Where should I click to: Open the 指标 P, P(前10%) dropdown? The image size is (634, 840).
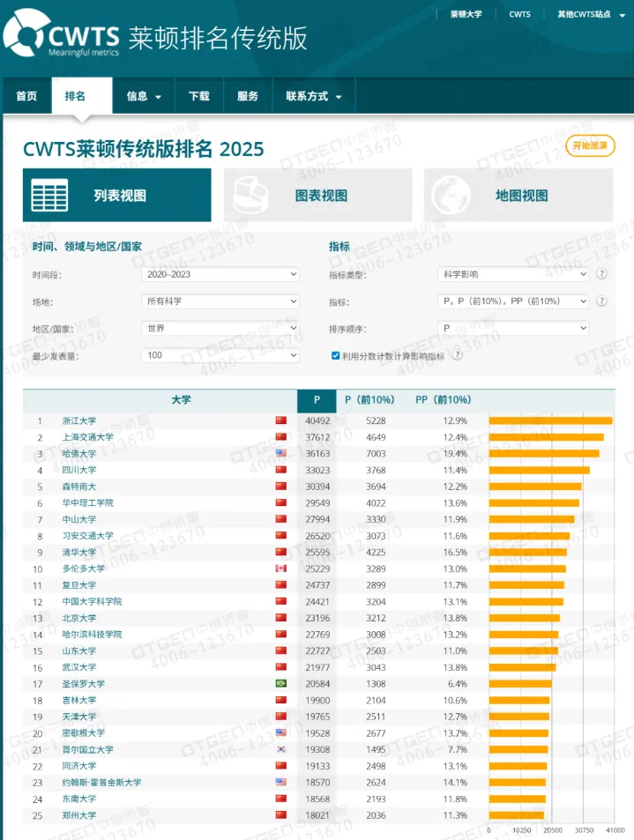513,301
